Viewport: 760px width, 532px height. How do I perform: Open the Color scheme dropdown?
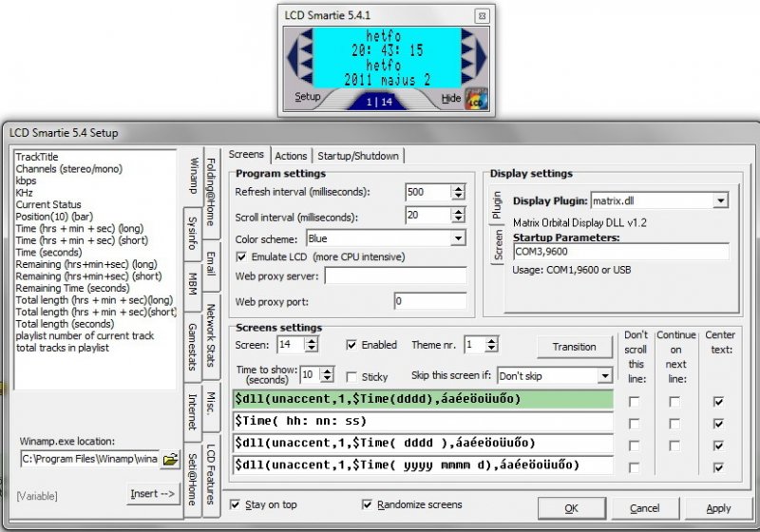[x=458, y=238]
